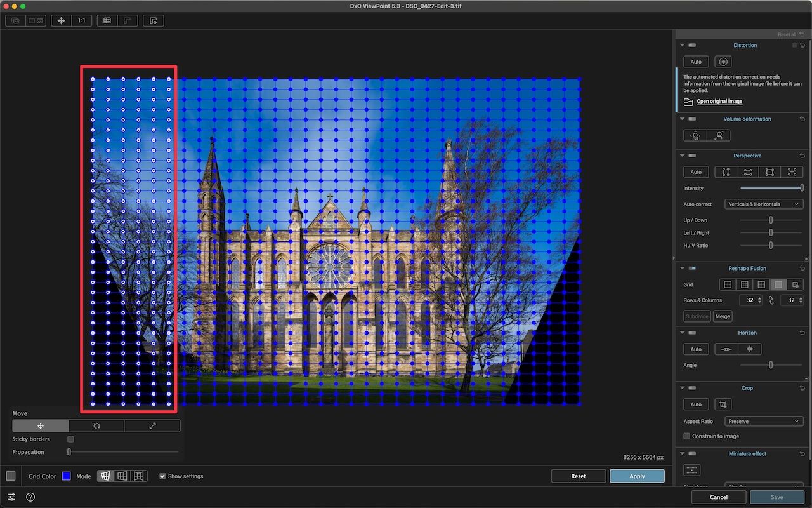Image resolution: width=812 pixels, height=508 pixels.
Task: Click the Apply button
Action: tap(637, 476)
